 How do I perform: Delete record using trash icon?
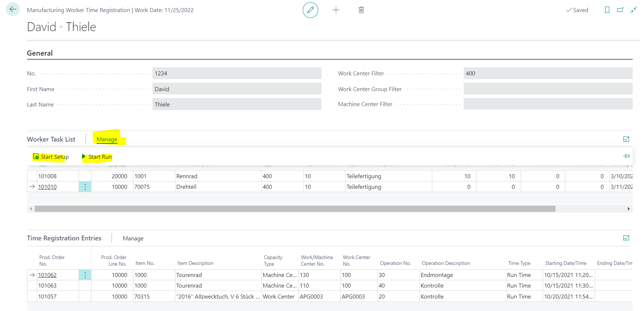point(361,10)
